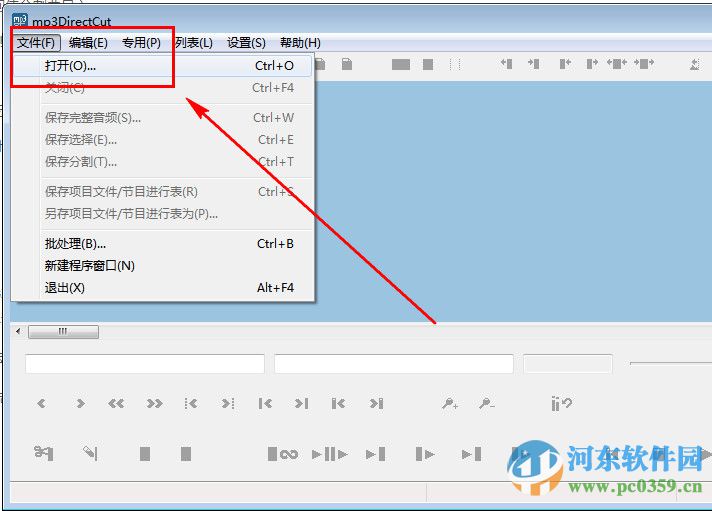Viewport: 712px width, 511px height.
Task: Click the grayed 保存完整音频(S)... entry
Action: (x=163, y=118)
